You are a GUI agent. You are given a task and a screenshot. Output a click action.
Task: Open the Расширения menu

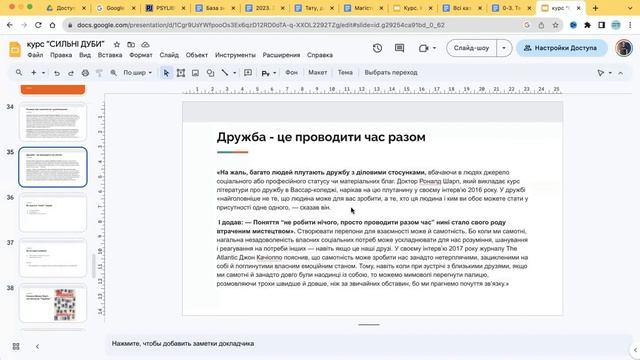(x=281, y=55)
